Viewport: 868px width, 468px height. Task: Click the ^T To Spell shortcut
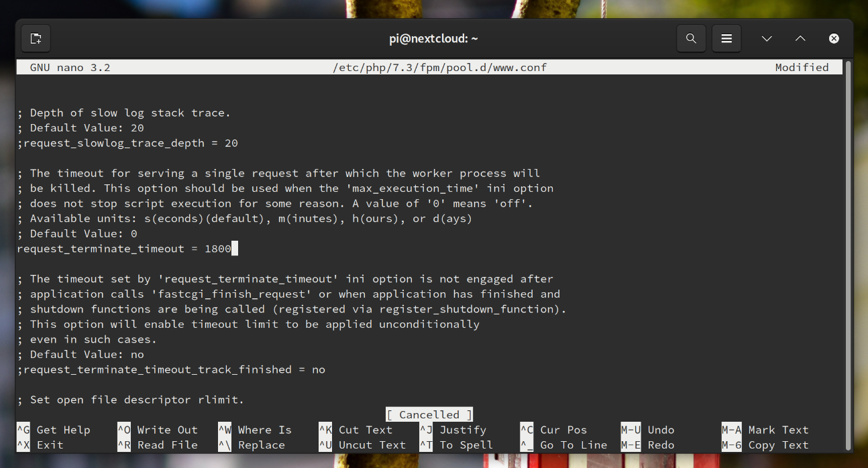click(x=456, y=445)
